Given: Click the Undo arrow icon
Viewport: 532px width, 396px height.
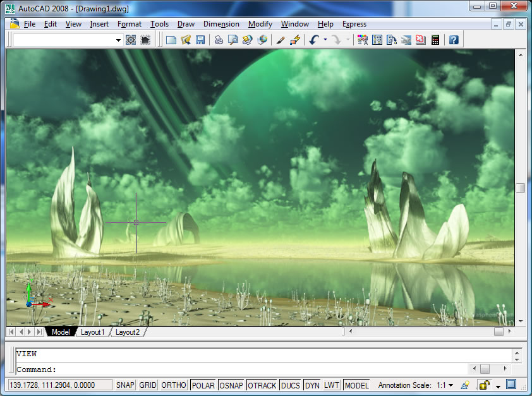Looking at the screenshot, I should click(x=314, y=40).
